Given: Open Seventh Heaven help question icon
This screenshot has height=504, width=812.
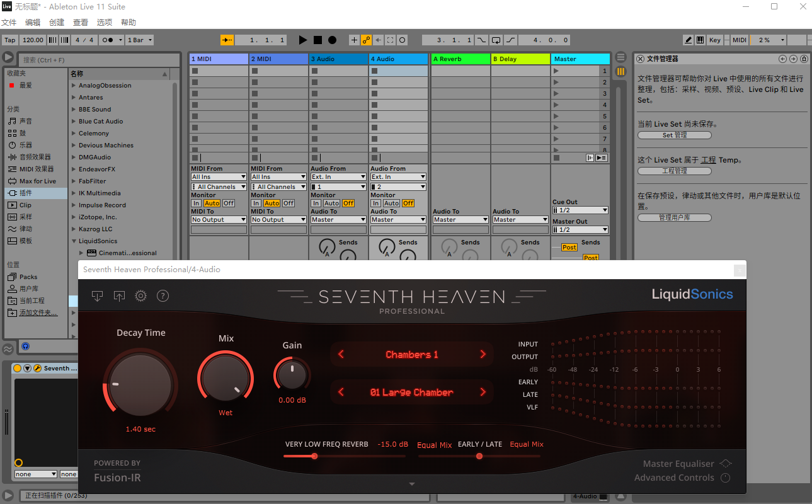Looking at the screenshot, I should [x=163, y=295].
